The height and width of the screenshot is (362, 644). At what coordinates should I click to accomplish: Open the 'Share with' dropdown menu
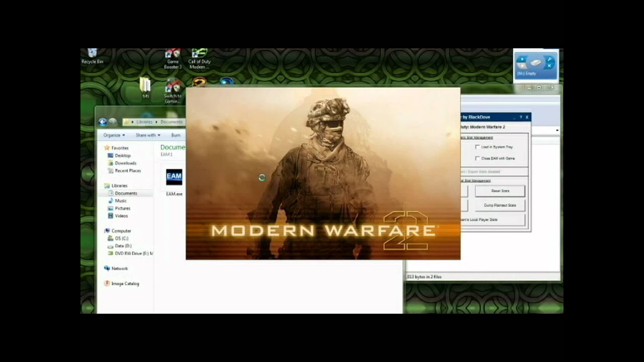pos(147,135)
